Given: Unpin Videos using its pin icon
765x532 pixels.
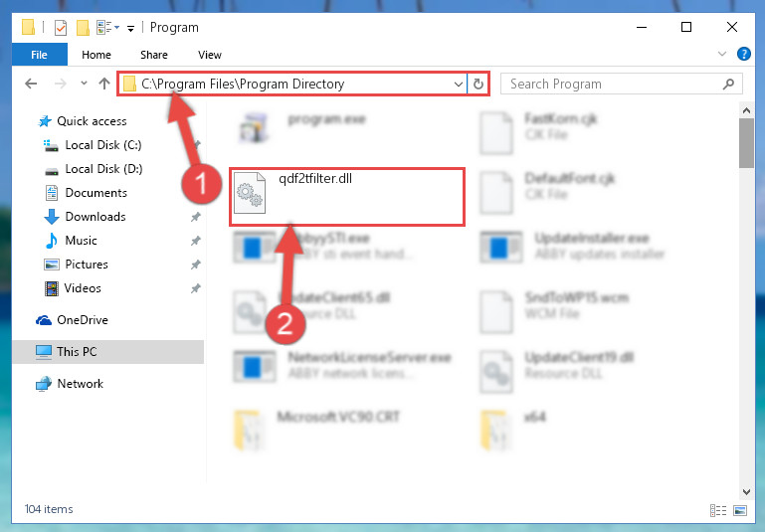Looking at the screenshot, I should pos(196,288).
